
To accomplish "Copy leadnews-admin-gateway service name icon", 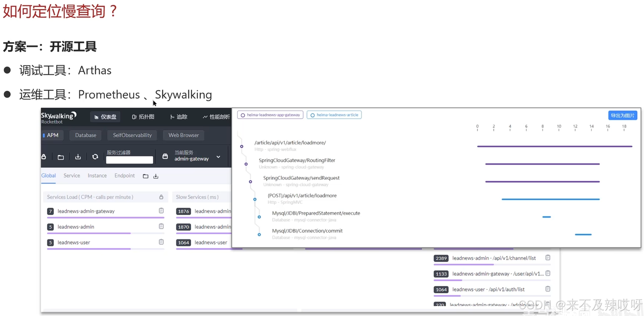I will coord(161,211).
